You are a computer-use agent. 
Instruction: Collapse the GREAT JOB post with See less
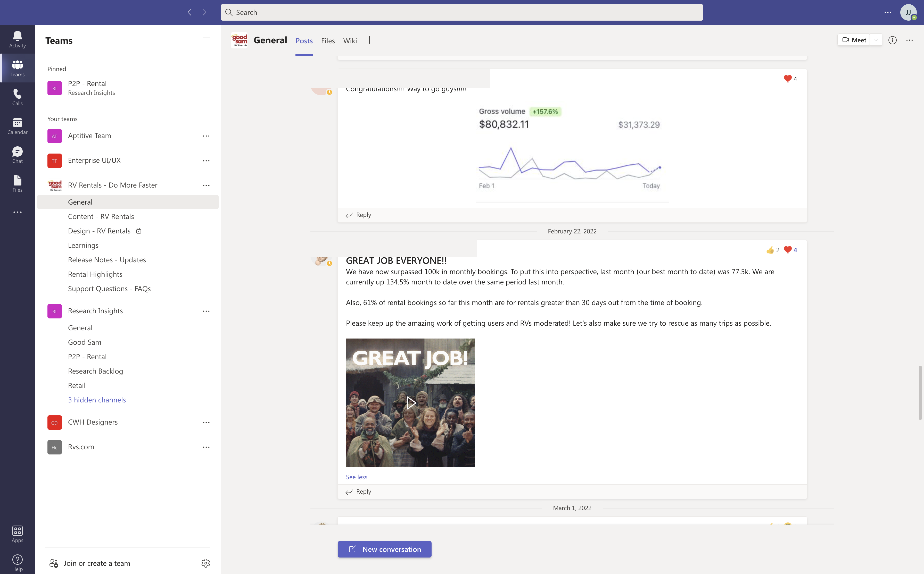click(x=357, y=477)
